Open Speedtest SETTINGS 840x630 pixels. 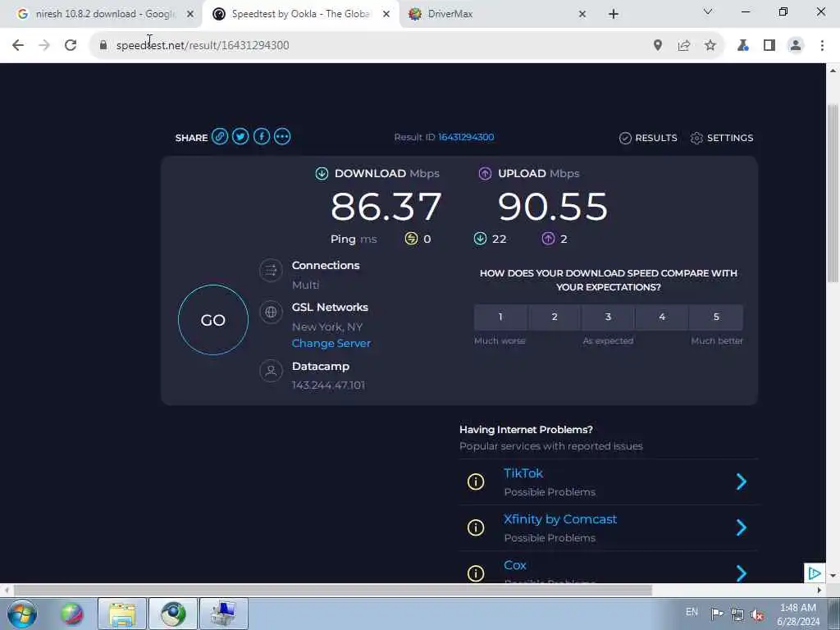(722, 138)
